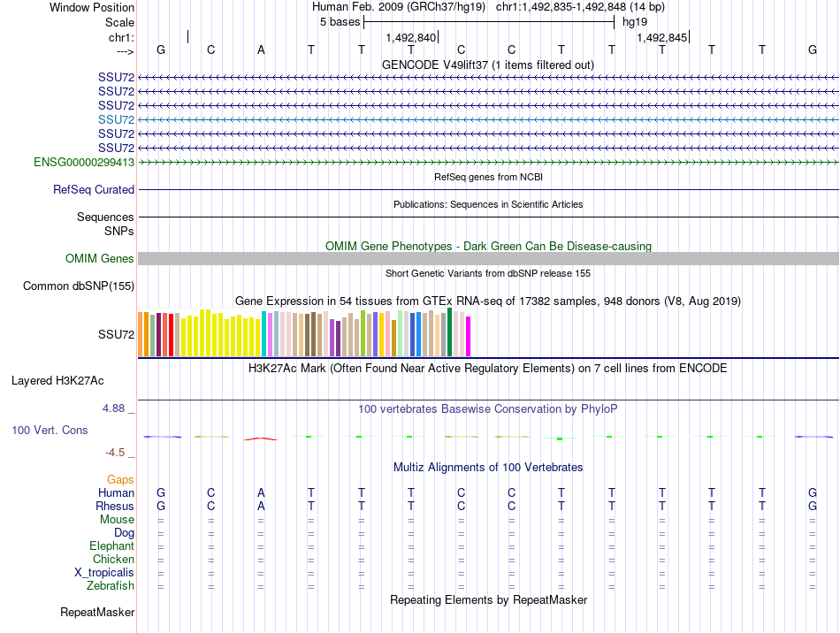Viewport: 840px width, 633px height.
Task: Open the RepeatMasker track label
Action: (x=97, y=612)
